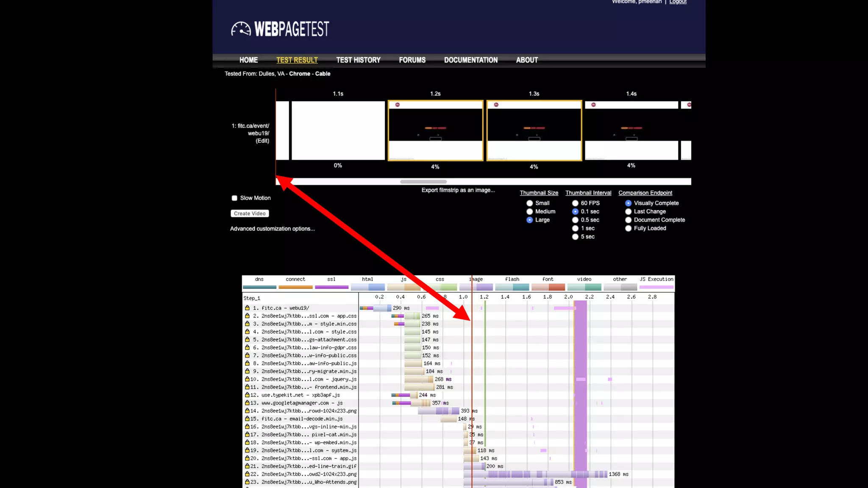Image resolution: width=868 pixels, height=488 pixels.
Task: Go to the Documentation nav tab
Action: 470,60
